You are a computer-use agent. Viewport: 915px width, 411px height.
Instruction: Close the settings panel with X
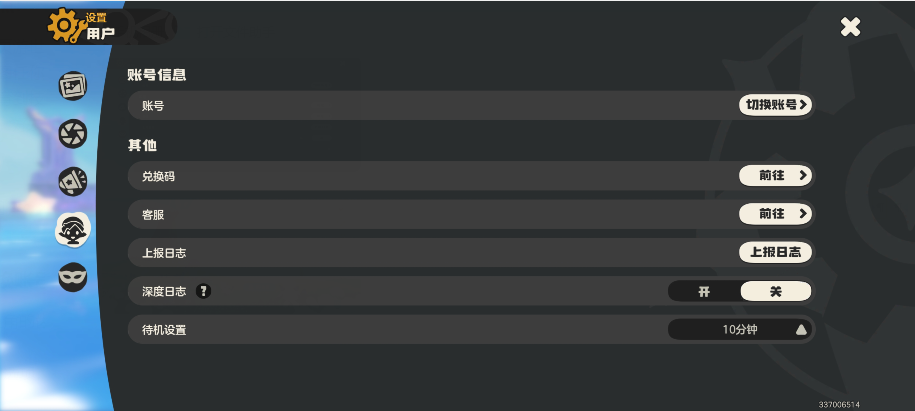pyautogui.click(x=850, y=27)
